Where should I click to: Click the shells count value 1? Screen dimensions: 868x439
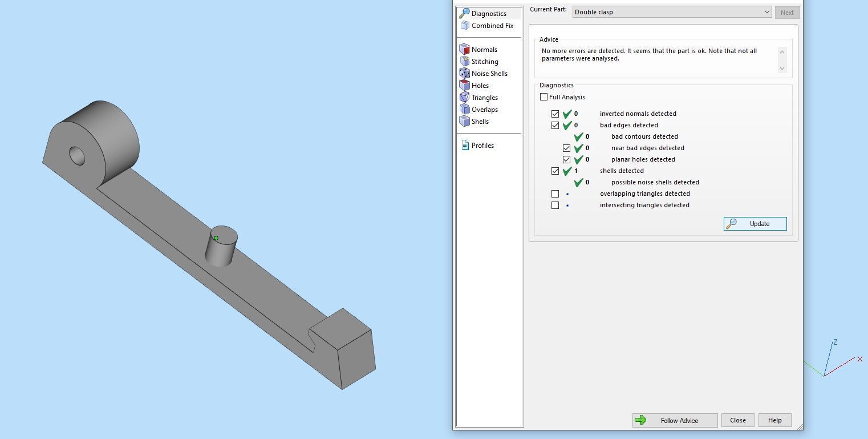coord(576,171)
